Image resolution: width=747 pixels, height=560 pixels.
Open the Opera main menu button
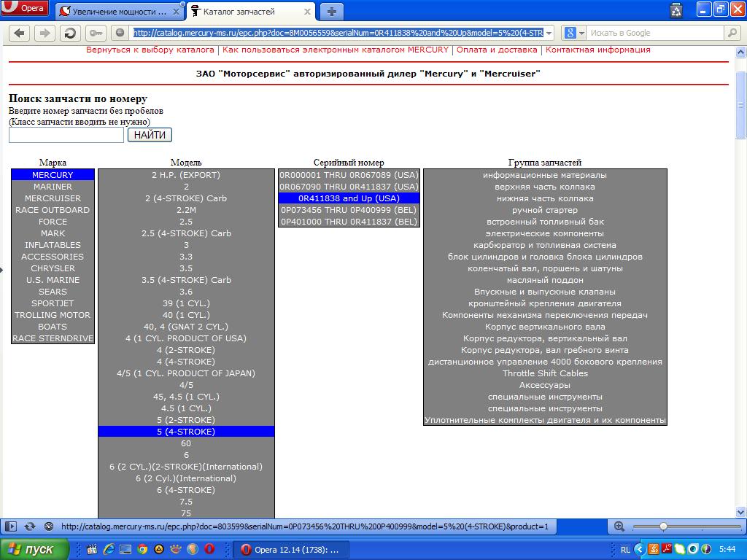point(26,9)
